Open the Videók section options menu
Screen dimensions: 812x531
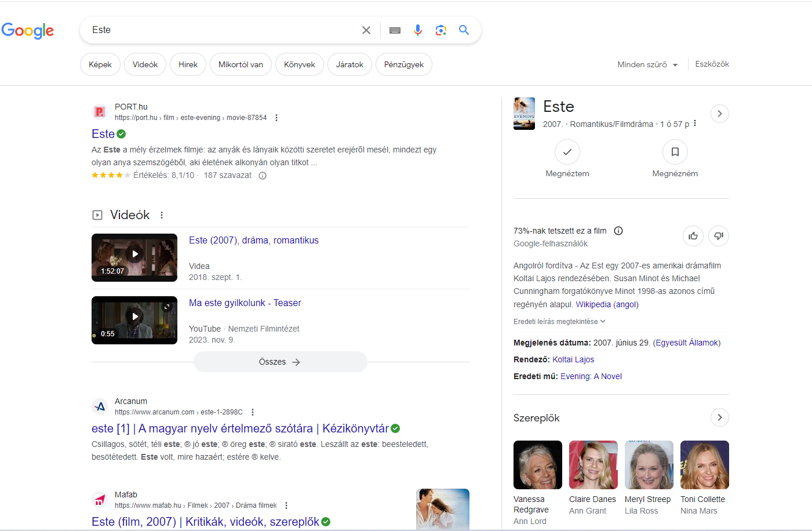pos(162,215)
